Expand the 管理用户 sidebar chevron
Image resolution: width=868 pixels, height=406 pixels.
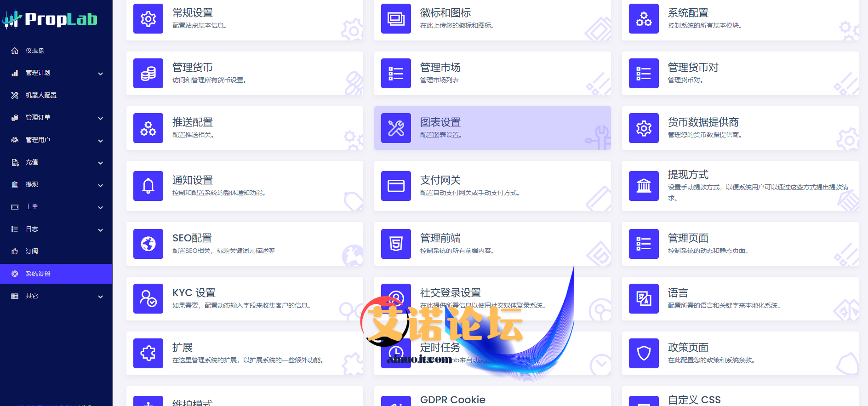pyautogui.click(x=101, y=141)
